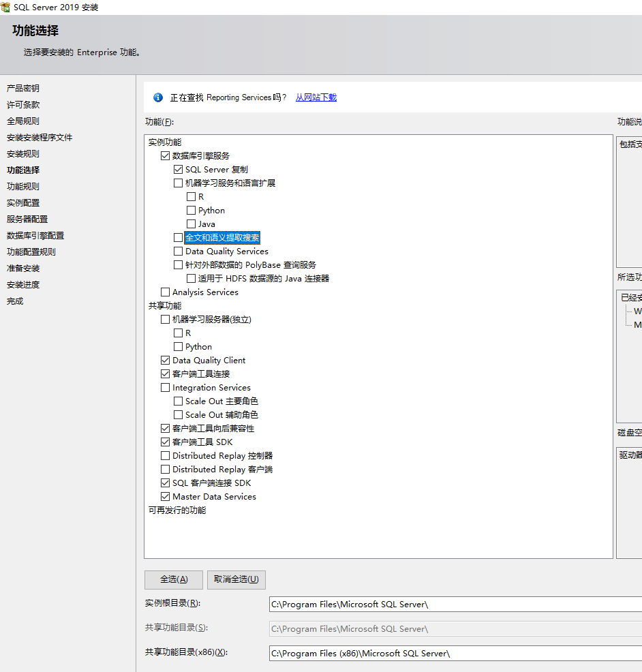The image size is (642, 672).
Task: Select the Master Data Services feature label
Action: point(214,497)
